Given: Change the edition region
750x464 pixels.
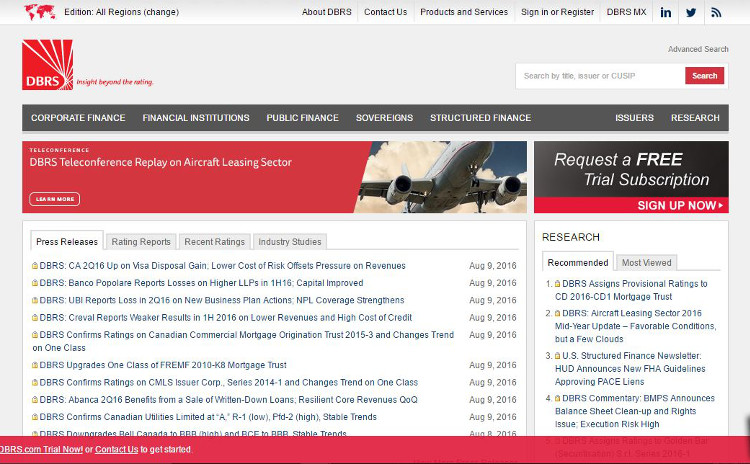Looking at the screenshot, I should [162, 12].
